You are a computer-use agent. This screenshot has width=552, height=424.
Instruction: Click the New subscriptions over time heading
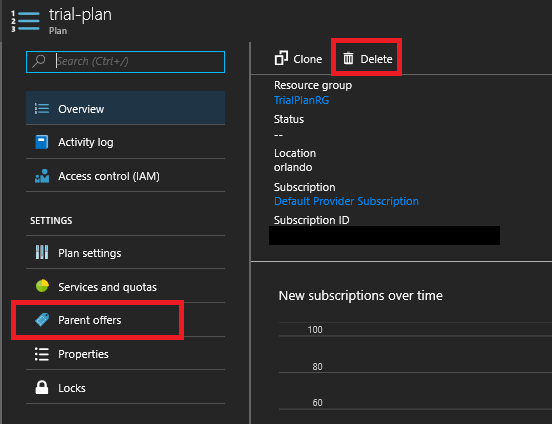coord(360,295)
